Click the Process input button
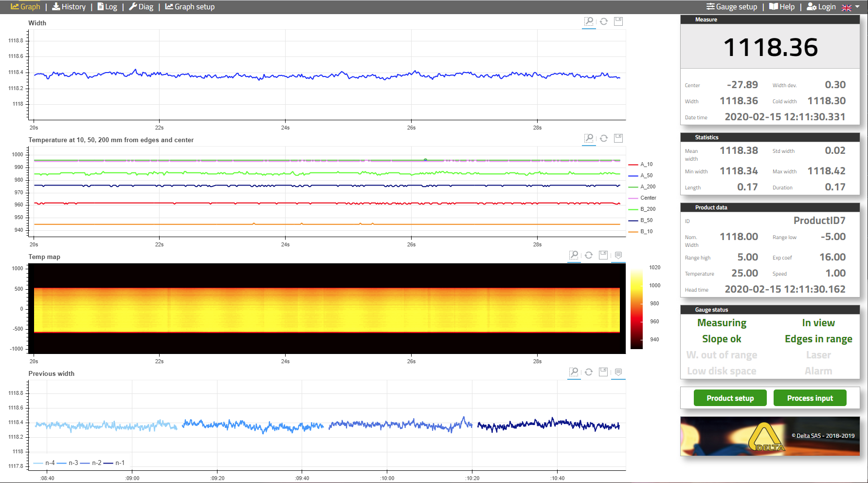This screenshot has height=483, width=868. point(810,398)
